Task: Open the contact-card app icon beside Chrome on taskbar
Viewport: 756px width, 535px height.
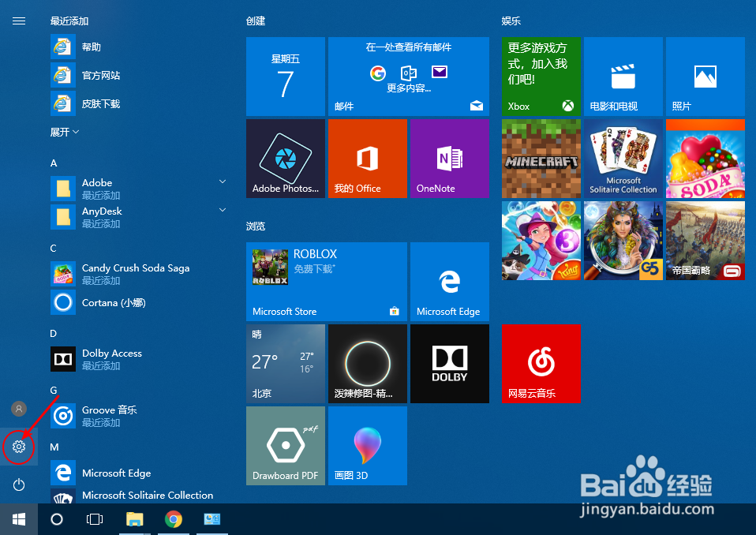Action: (x=212, y=519)
